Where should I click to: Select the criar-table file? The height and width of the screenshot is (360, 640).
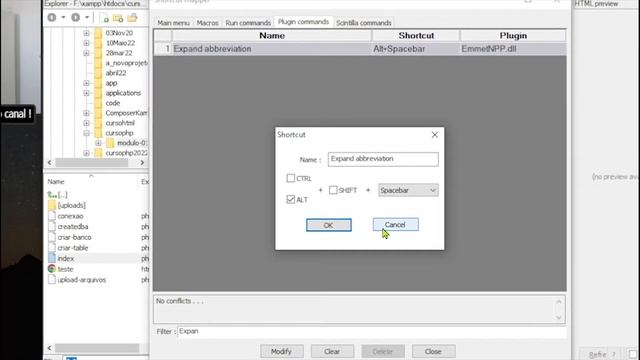[x=73, y=248]
